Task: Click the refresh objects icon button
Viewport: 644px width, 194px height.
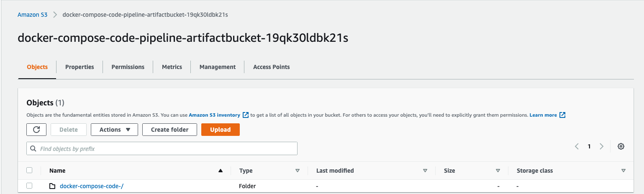Action: tap(36, 130)
